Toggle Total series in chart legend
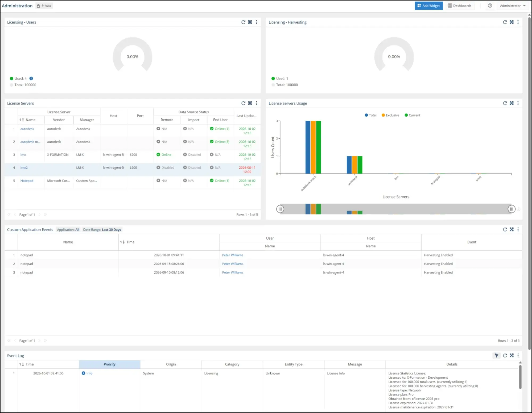 tap(370, 115)
